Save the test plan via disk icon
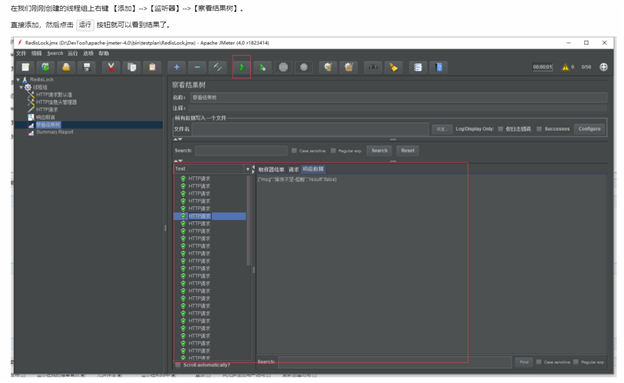 point(87,67)
